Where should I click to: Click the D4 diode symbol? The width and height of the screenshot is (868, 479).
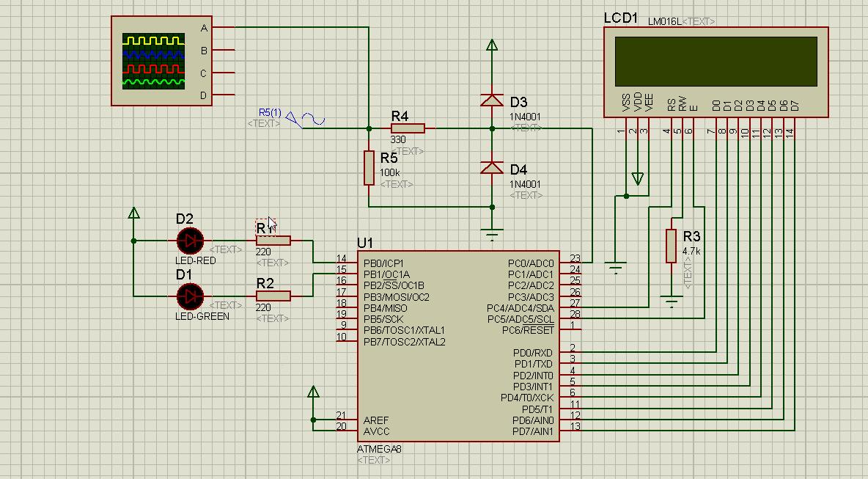pos(492,167)
